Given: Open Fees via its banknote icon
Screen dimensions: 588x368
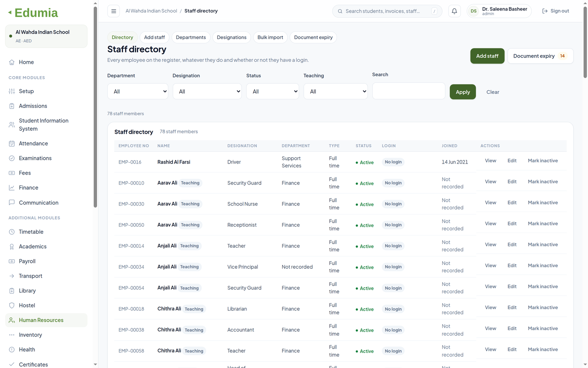Looking at the screenshot, I should tap(12, 173).
